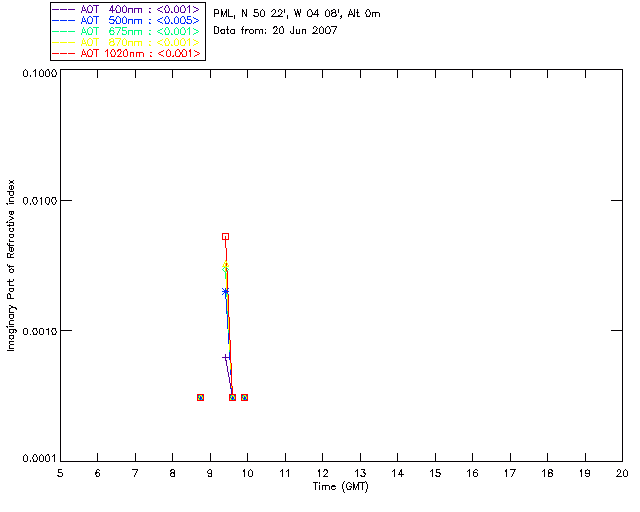This screenshot has height=512, width=640.
Task: Click the x-axis label 15
Action: pos(435,473)
